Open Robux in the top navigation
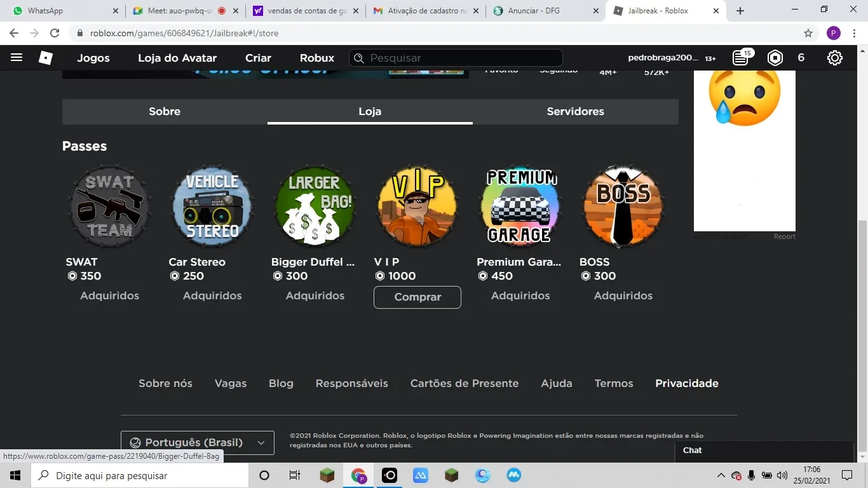Viewport: 868px width, 488px height. 317,58
